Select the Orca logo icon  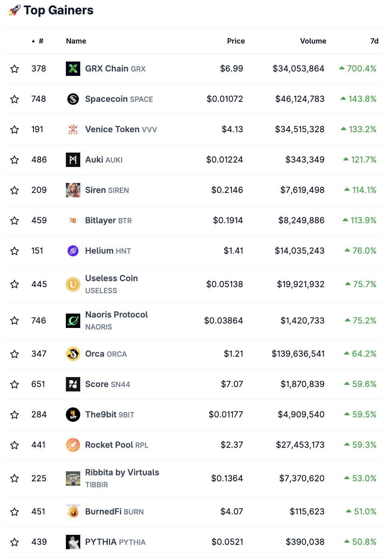[73, 353]
